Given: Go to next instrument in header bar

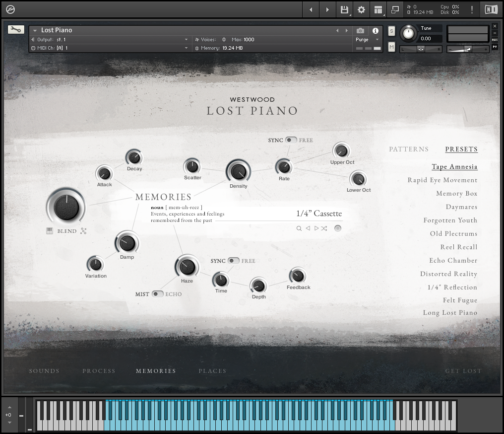Looking at the screenshot, I should click(x=327, y=9).
